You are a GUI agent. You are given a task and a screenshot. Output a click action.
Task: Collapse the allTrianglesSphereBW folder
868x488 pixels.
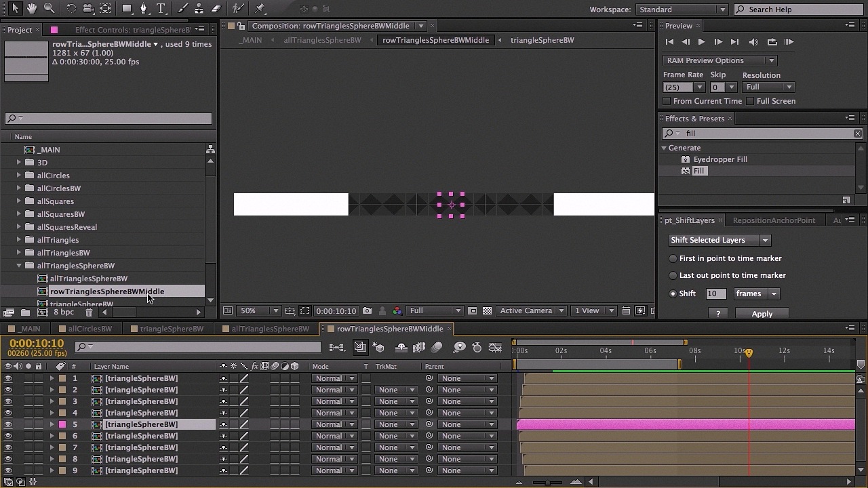click(x=19, y=266)
